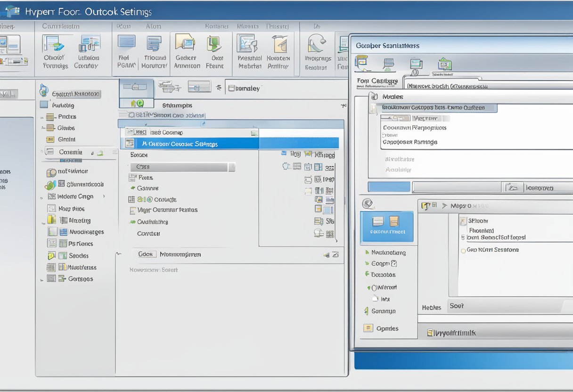Select the highlighted 'Caabory Cerasie Settings' row

230,144
